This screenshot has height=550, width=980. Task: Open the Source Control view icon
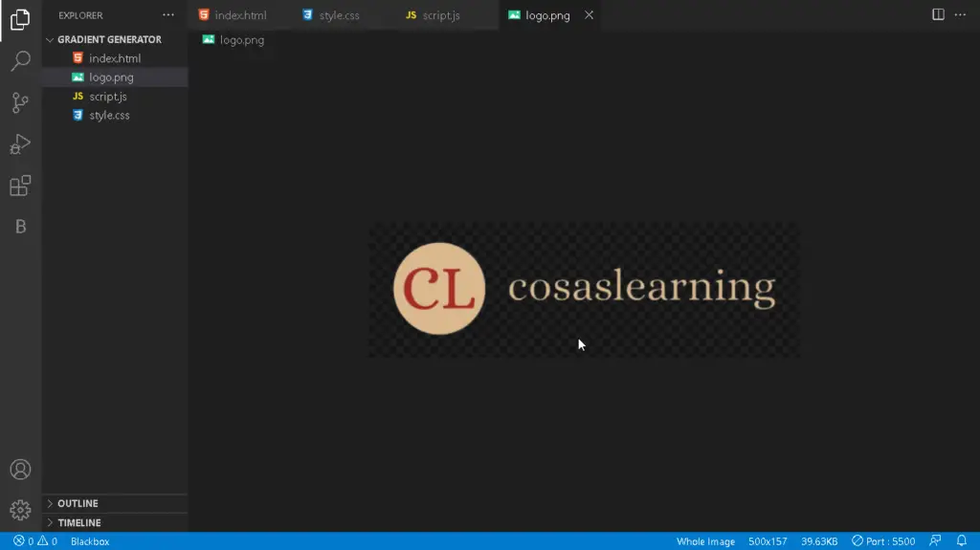pyautogui.click(x=20, y=102)
